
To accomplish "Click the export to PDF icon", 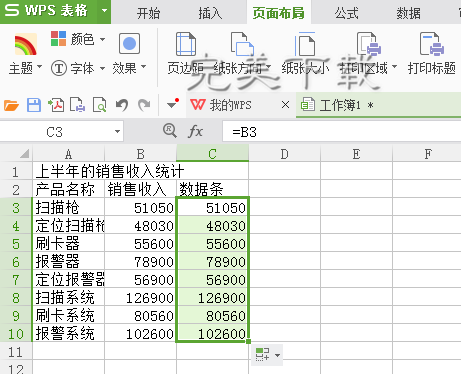I will click(x=56, y=105).
